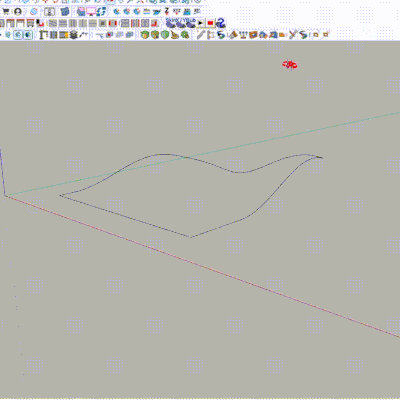
Task: Click the two-pane window icon beside blue box
Action: 50,12
